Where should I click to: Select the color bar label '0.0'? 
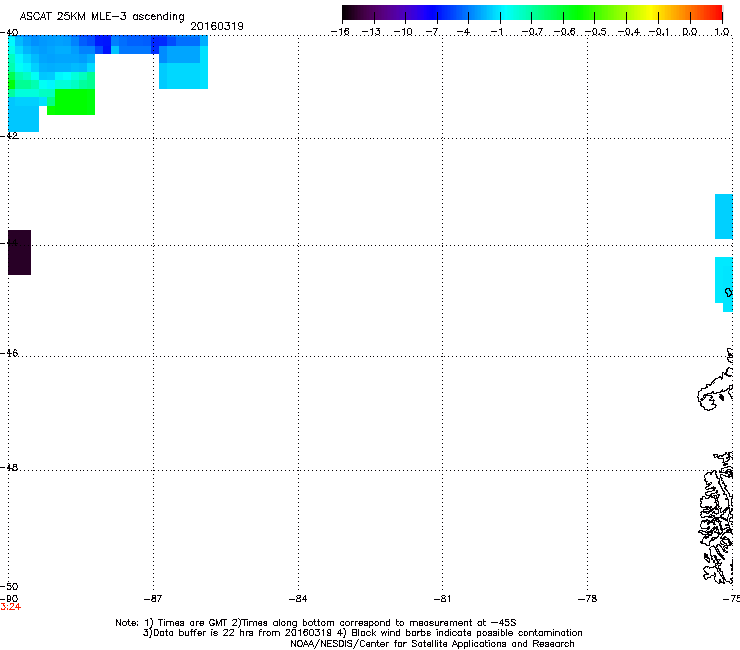[x=690, y=32]
